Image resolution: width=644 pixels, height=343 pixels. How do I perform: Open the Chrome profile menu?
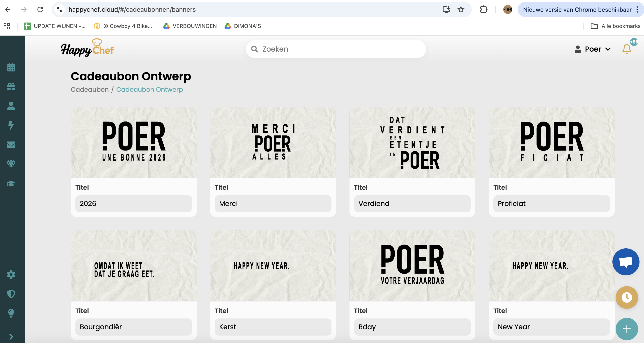pyautogui.click(x=508, y=9)
